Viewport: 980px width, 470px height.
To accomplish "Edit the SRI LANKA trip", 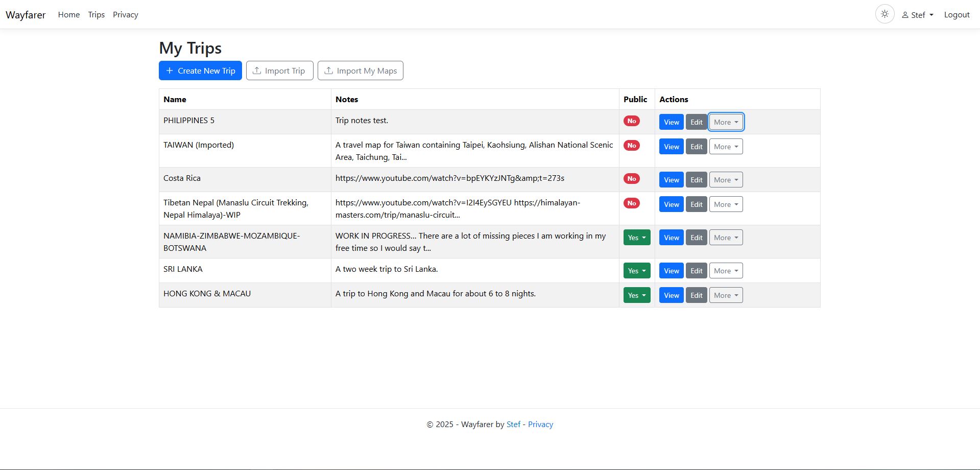I will 697,271.
